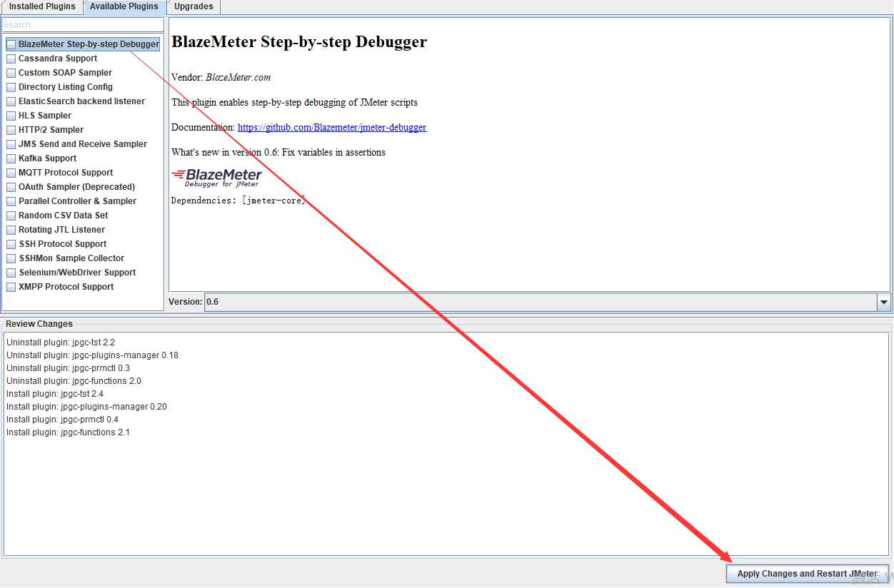Check the Directory Listing Config checkbox
The width and height of the screenshot is (894, 588).
point(11,87)
